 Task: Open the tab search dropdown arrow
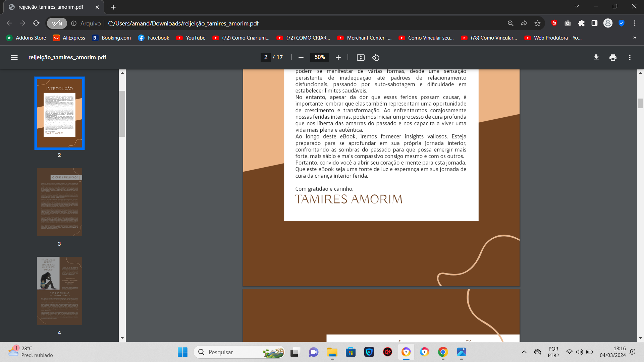tap(577, 6)
